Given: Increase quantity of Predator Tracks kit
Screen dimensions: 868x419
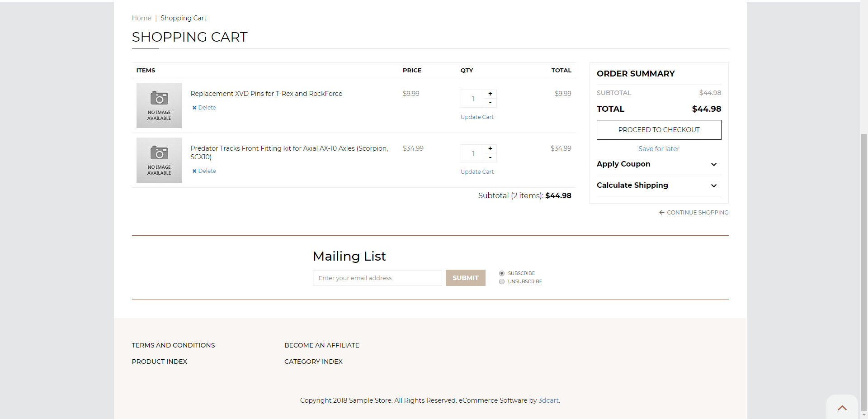Looking at the screenshot, I should click(490, 148).
